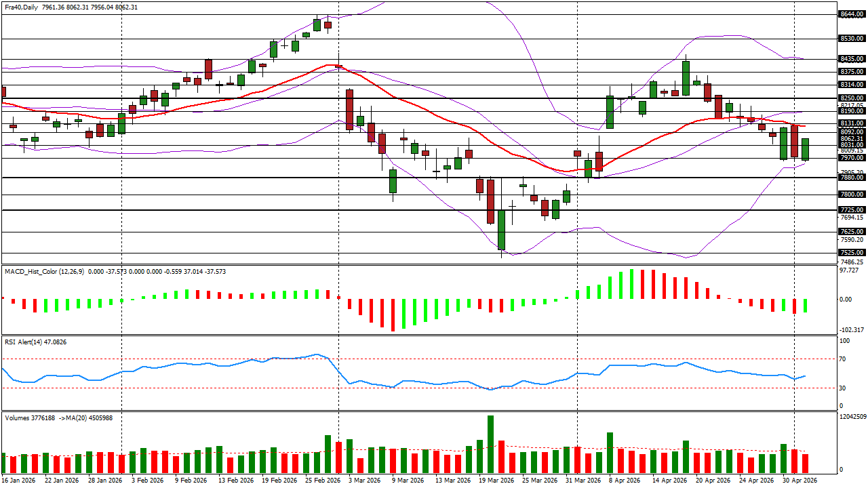Select the RSI Alert(14) indicator label
This screenshot has width=868, height=488.
click(x=23, y=342)
